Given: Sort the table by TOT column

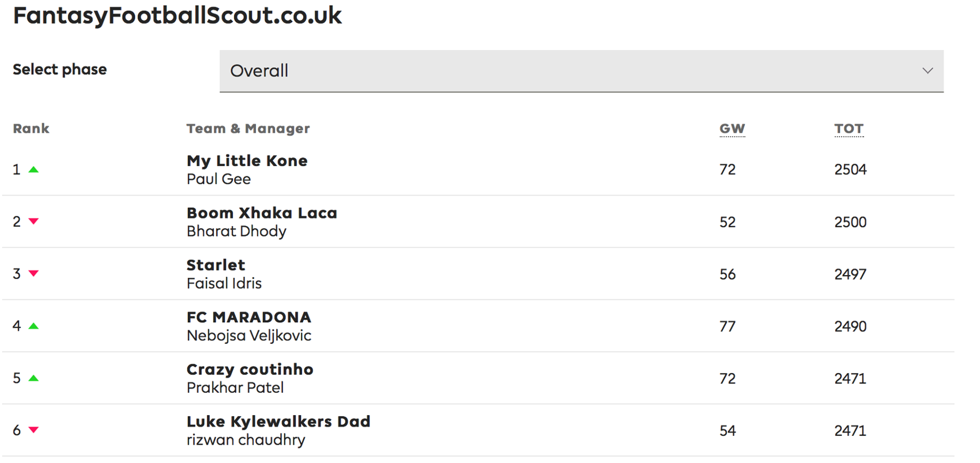Looking at the screenshot, I should (849, 128).
